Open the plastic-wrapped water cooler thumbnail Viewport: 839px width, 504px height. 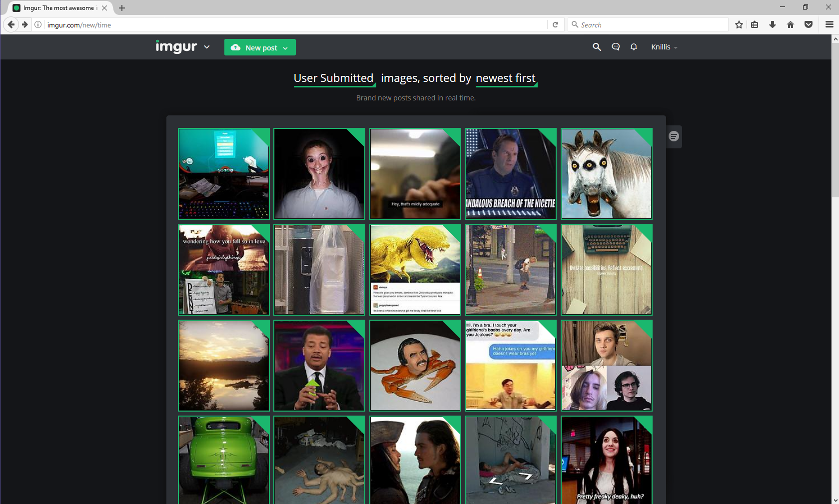pyautogui.click(x=319, y=270)
